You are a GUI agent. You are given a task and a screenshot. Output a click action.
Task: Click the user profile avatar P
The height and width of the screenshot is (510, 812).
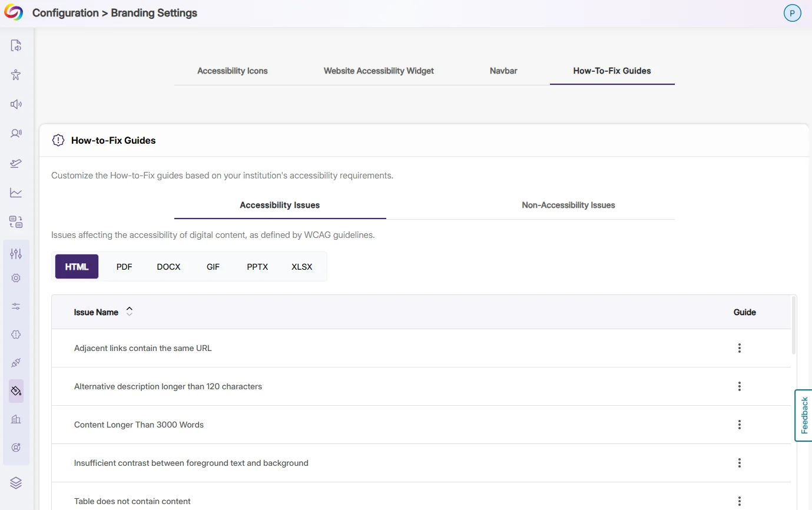coord(792,13)
